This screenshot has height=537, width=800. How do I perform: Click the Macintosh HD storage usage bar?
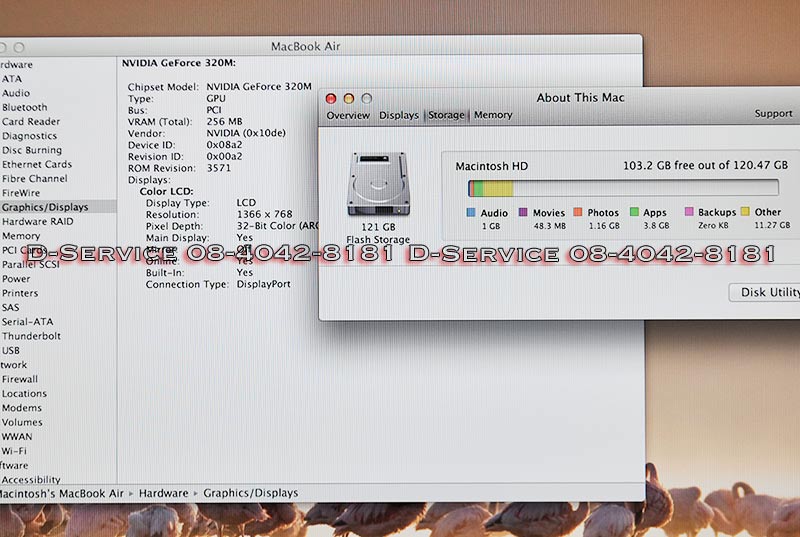[x=623, y=188]
